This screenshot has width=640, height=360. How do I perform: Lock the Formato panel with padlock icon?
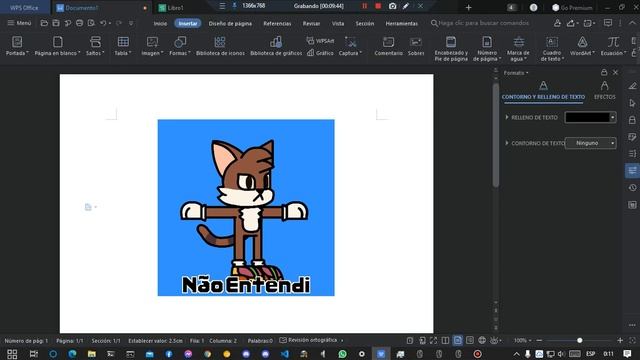point(604,72)
